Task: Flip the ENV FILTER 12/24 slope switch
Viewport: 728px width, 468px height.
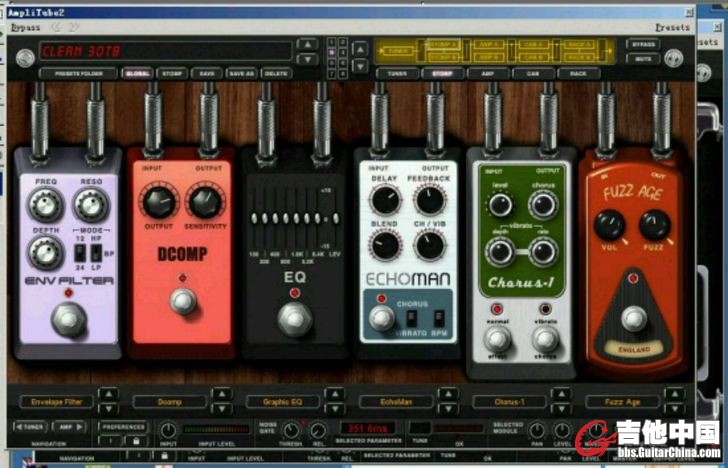Action: [x=80, y=254]
